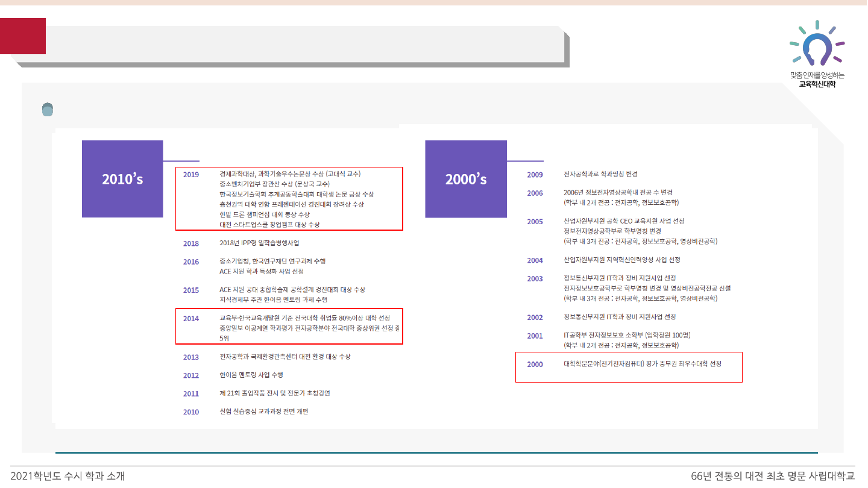Screen dimensions: 868x488
Task: Select the purple 2010's decade box
Action: pyautogui.click(x=122, y=179)
